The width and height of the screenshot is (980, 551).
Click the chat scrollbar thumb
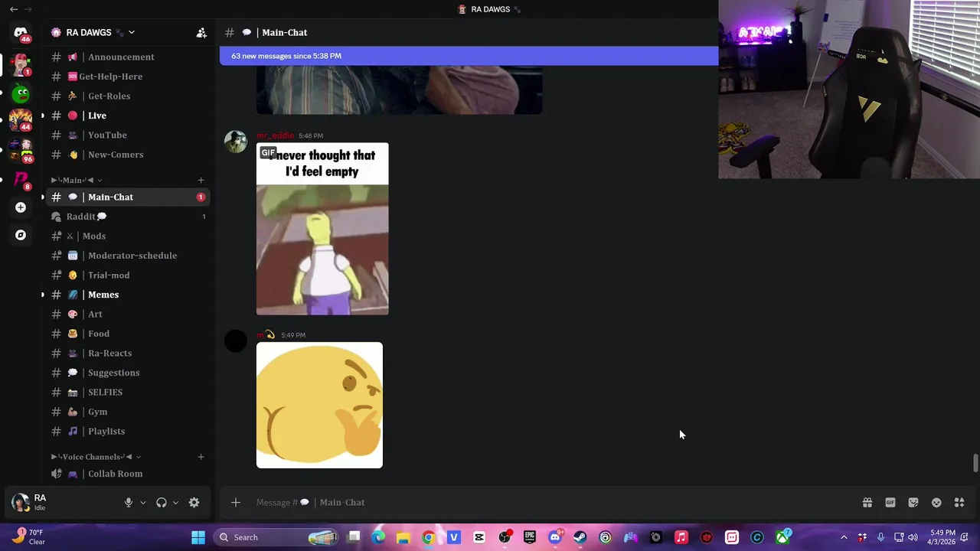click(x=975, y=464)
